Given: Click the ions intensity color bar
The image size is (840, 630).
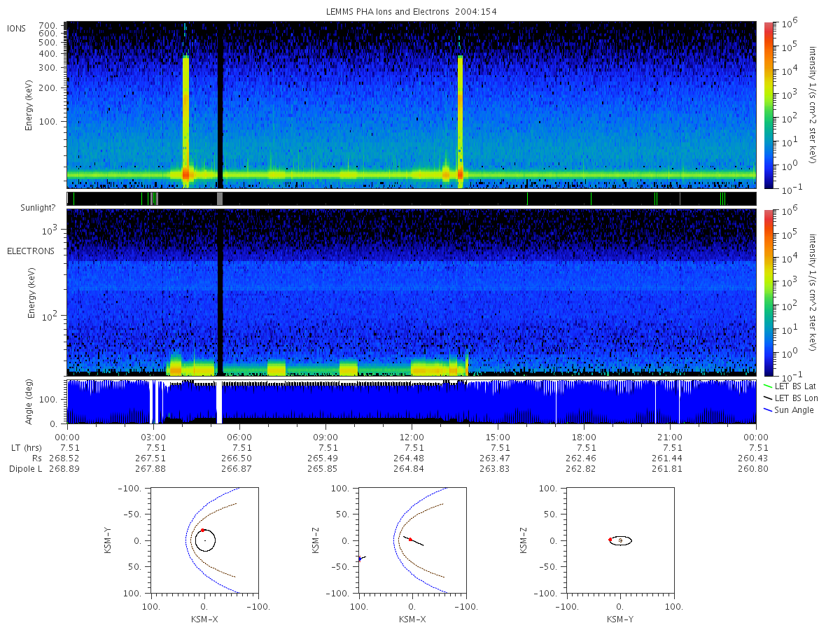Looking at the screenshot, I should coord(768,105).
